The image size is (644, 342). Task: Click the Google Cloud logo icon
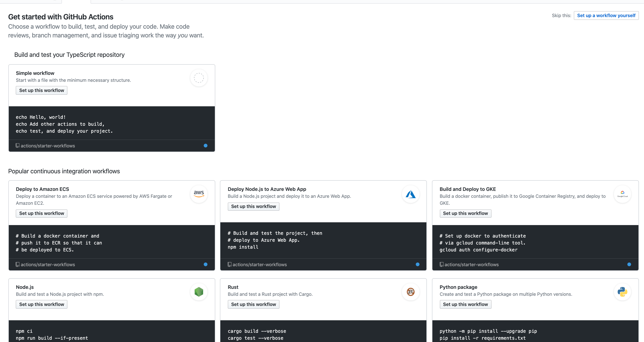tap(622, 194)
